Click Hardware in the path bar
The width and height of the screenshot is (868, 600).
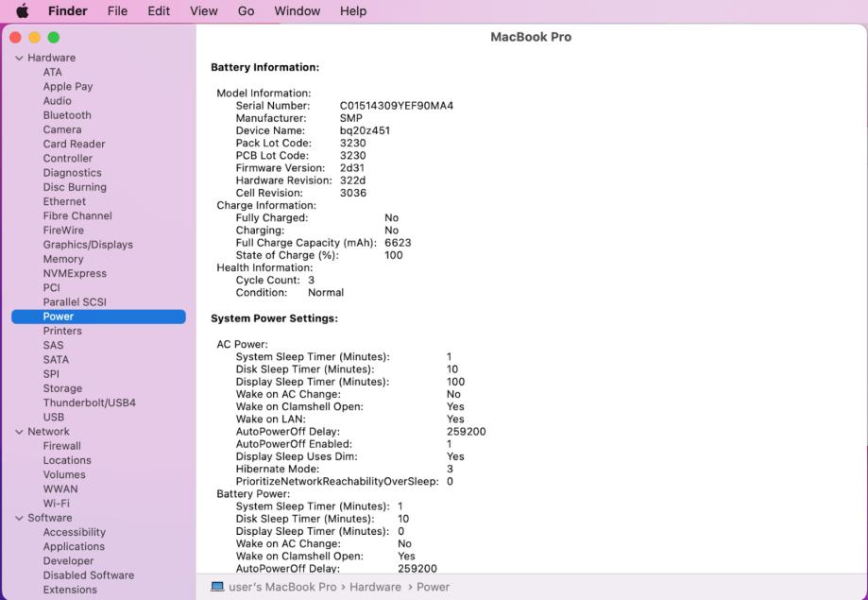click(x=375, y=587)
